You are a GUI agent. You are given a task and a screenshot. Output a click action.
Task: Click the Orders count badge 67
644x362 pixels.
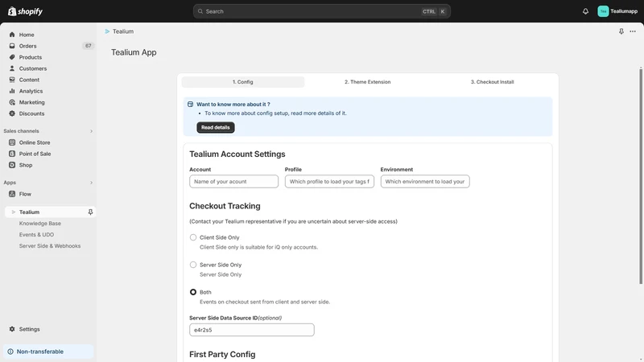click(x=89, y=46)
